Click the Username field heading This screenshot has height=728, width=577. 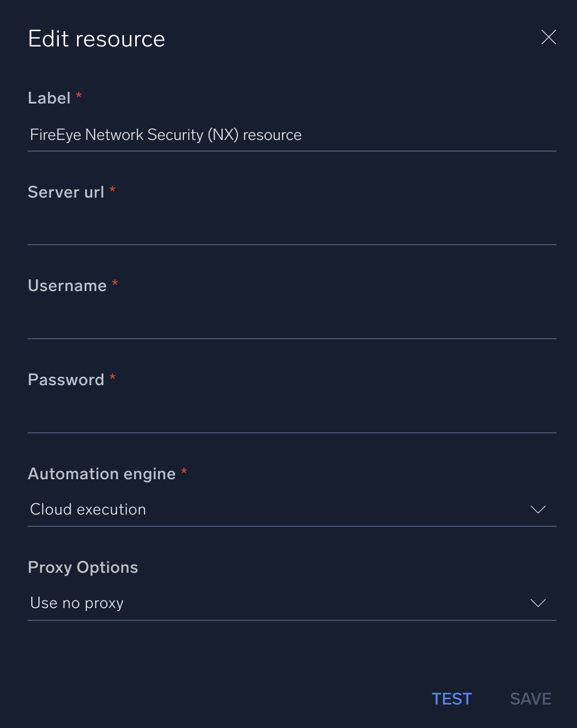pos(68,285)
